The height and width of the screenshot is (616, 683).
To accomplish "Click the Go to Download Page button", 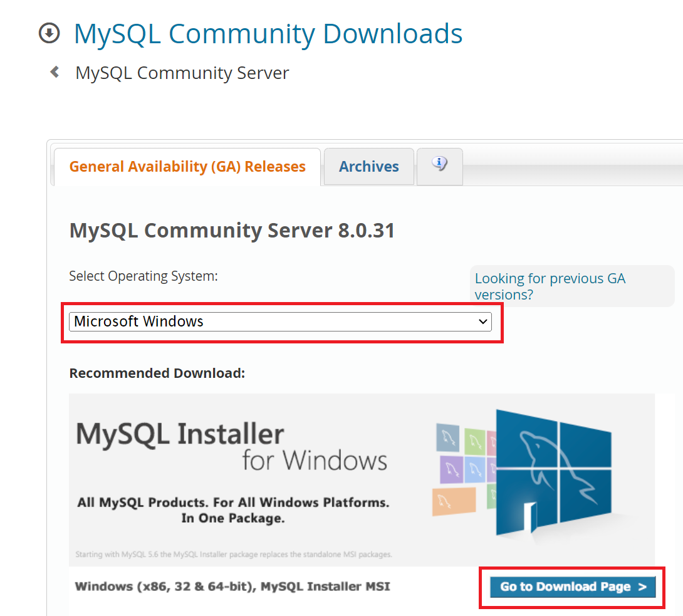I will [572, 587].
